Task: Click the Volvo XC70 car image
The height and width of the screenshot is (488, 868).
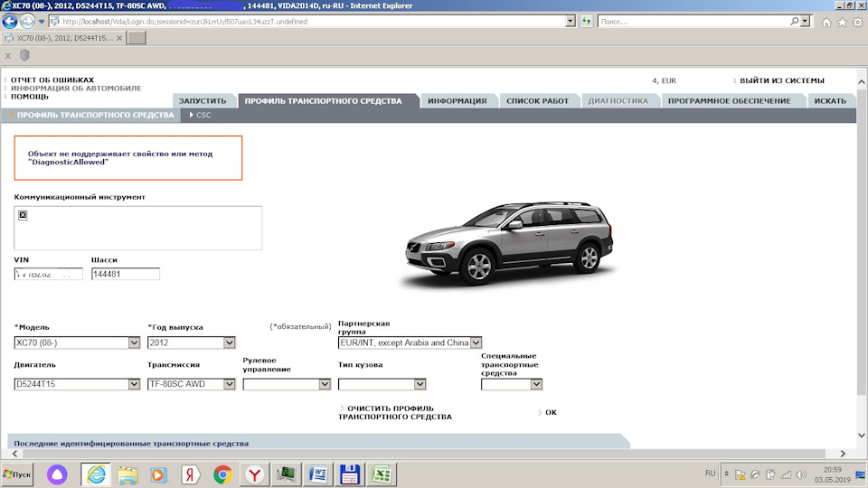Action: point(509,245)
